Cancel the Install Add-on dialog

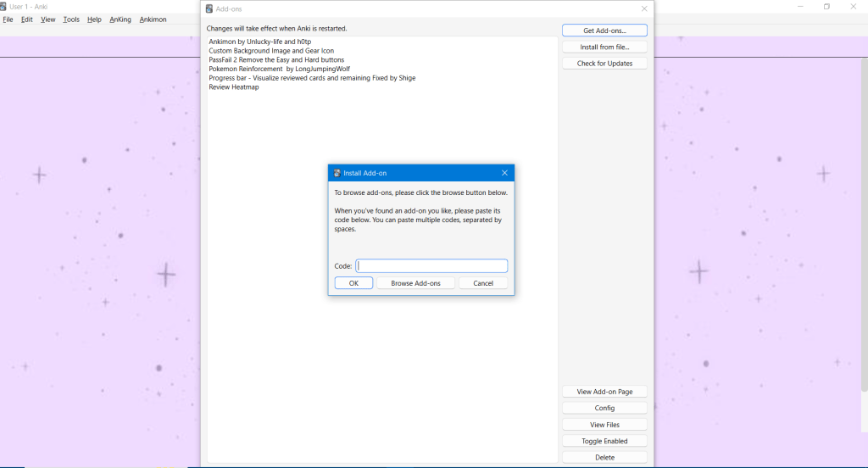[x=483, y=283]
